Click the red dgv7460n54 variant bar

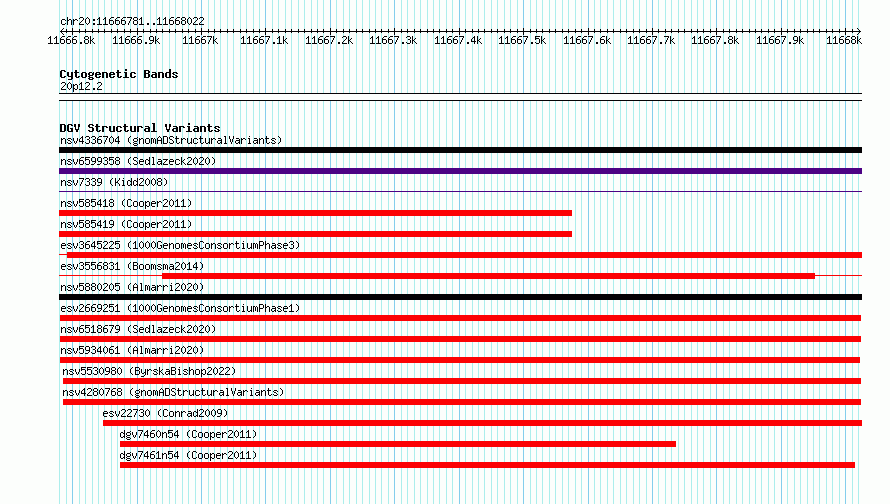coord(398,444)
